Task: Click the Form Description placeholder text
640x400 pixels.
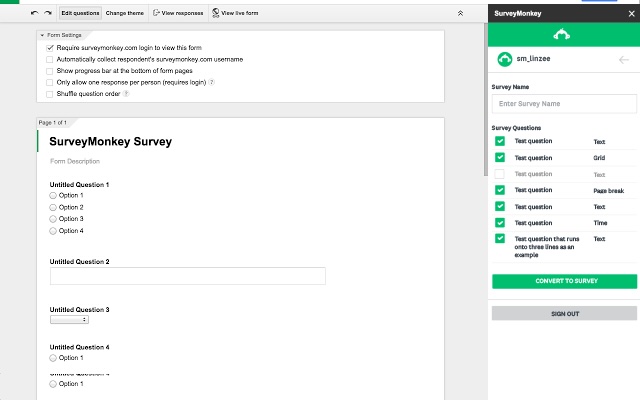Action: coord(75,161)
